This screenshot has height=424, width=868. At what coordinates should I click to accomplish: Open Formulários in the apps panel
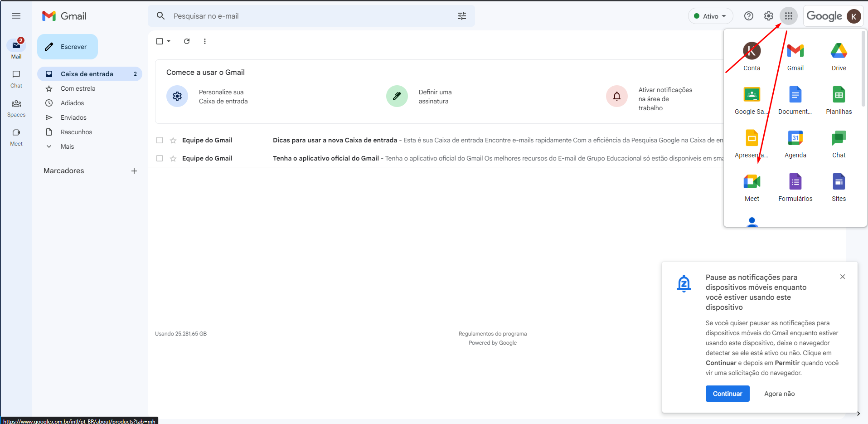tap(795, 186)
